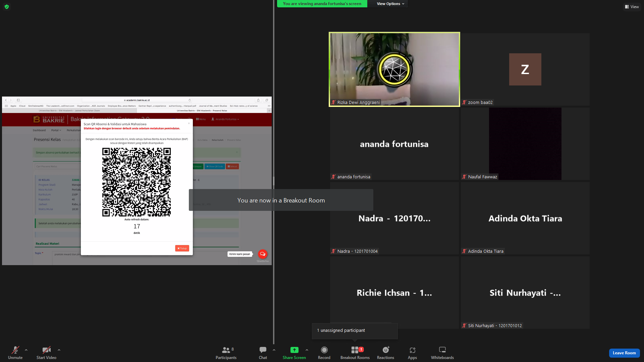Toggle the Safari sidebar icon
644x362 pixels.
tap(18, 100)
